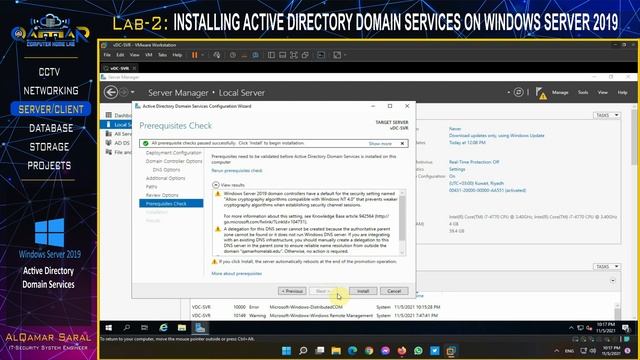Open Internet Explorer in guest taskbar
Screen dimensions: 640x360
(164, 328)
